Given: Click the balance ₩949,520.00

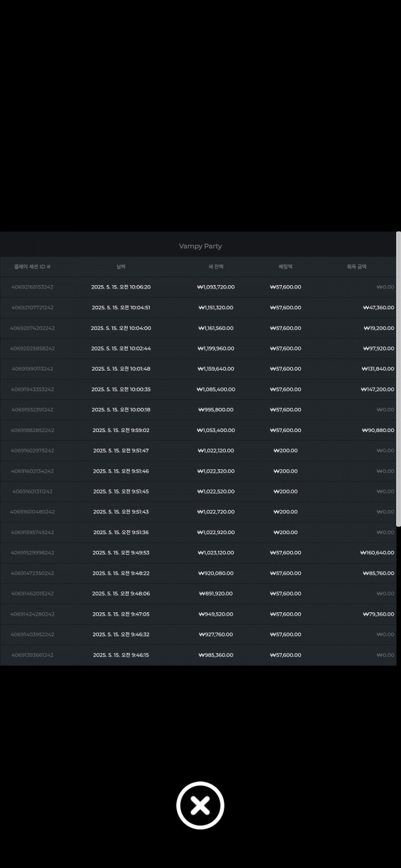Looking at the screenshot, I should [x=216, y=614].
